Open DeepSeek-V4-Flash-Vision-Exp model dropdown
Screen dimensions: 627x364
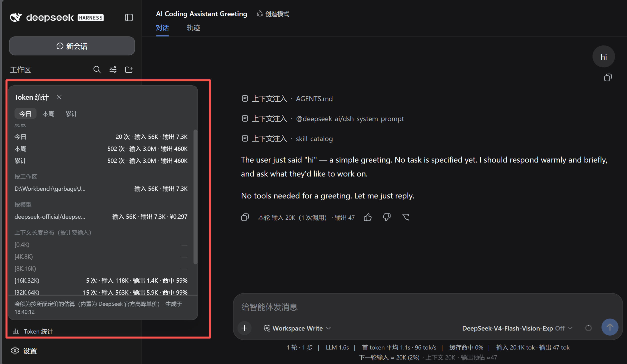tap(517, 328)
